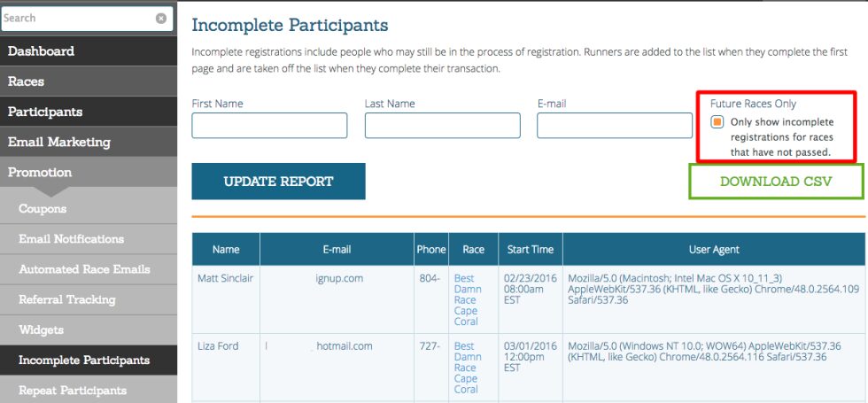Open the Widgets submenu item

89,330
